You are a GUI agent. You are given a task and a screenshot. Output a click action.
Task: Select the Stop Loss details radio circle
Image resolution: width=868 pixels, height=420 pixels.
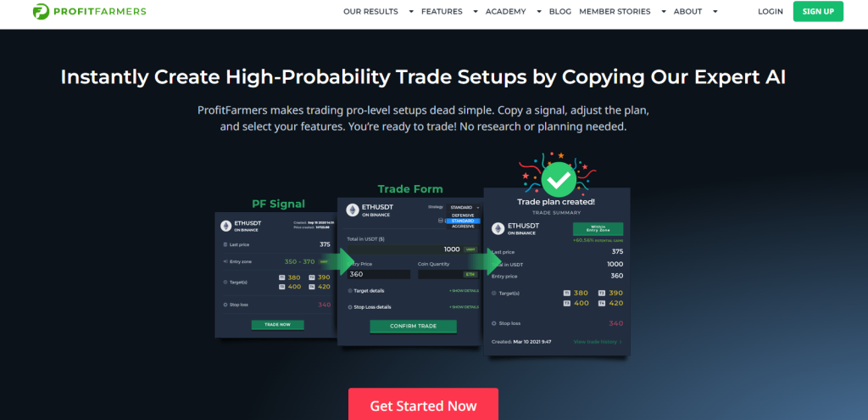coord(350,307)
